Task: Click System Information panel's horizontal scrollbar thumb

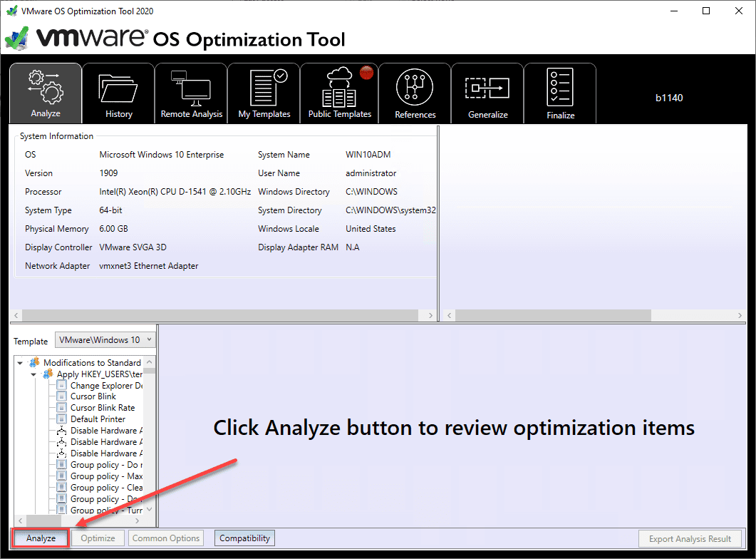Action: 220,315
